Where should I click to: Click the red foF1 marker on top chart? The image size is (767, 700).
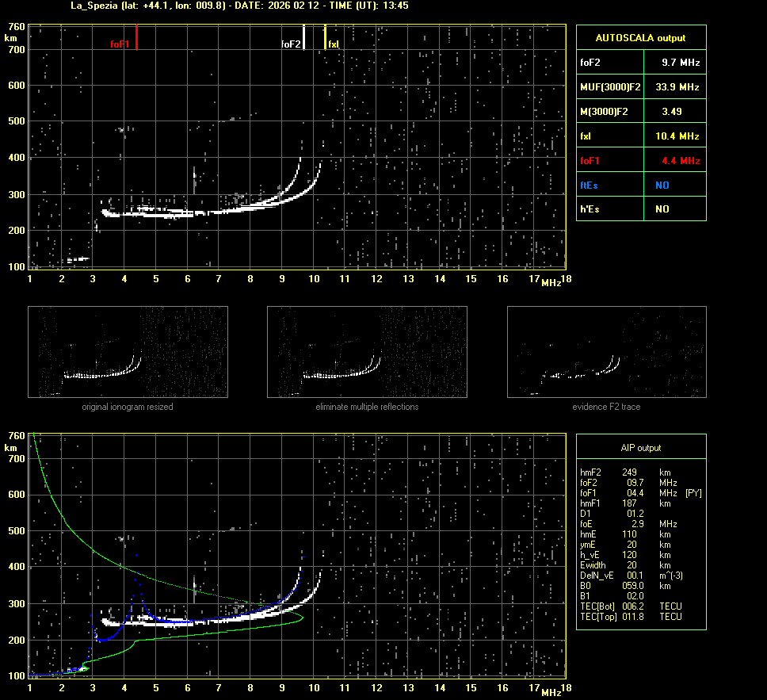click(x=136, y=36)
